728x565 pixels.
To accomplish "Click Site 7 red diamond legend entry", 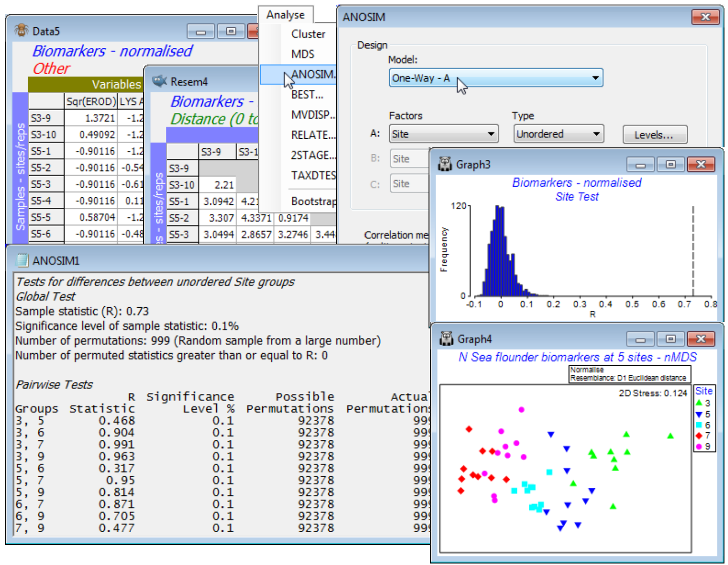I will click(703, 435).
